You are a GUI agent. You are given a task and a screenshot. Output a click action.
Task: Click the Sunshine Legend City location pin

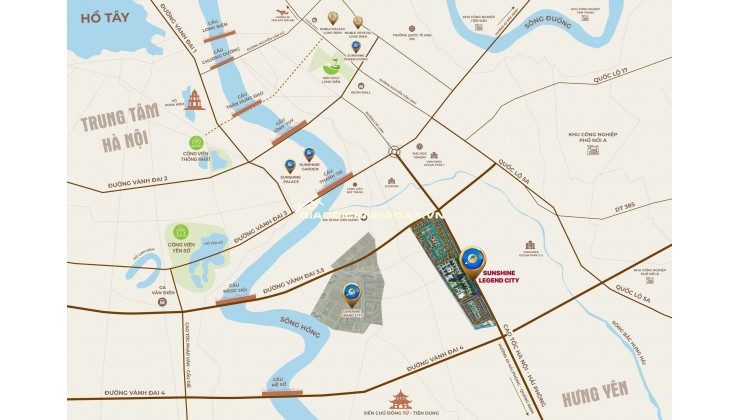click(472, 262)
